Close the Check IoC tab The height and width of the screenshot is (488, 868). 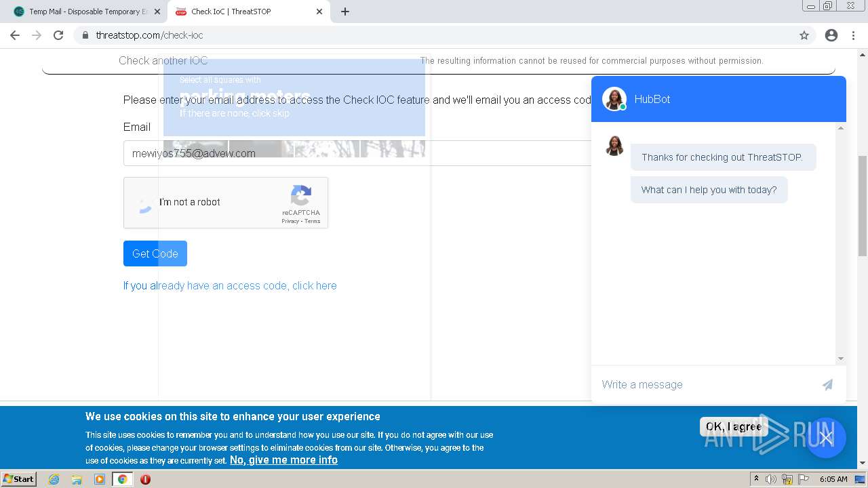point(319,12)
